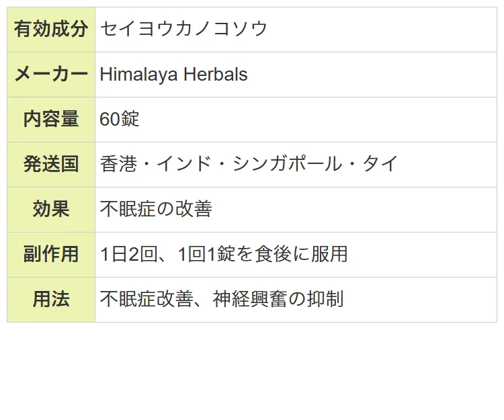Click the 用法 header cell

pyautogui.click(x=51, y=299)
